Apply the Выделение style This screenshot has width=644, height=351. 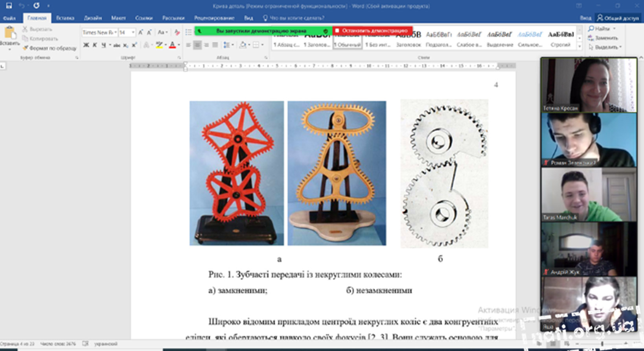pyautogui.click(x=500, y=39)
